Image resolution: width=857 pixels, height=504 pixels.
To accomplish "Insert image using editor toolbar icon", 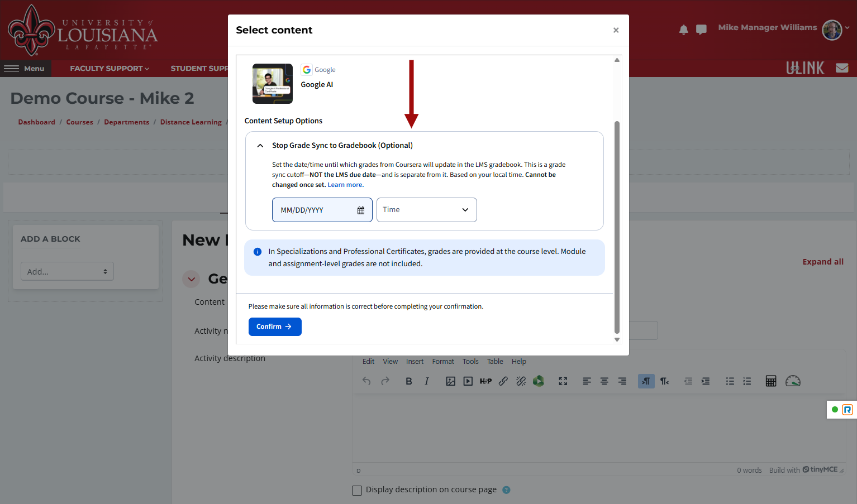I will coord(451,381).
